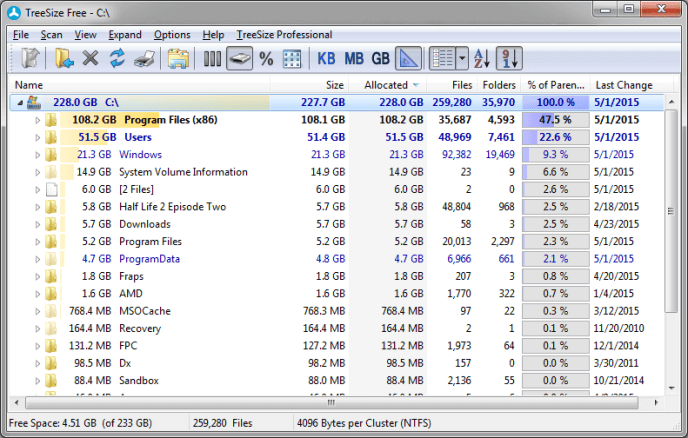Screen dimensions: 688x438
Task: Open the view options dropdown arrow
Action: (462, 58)
